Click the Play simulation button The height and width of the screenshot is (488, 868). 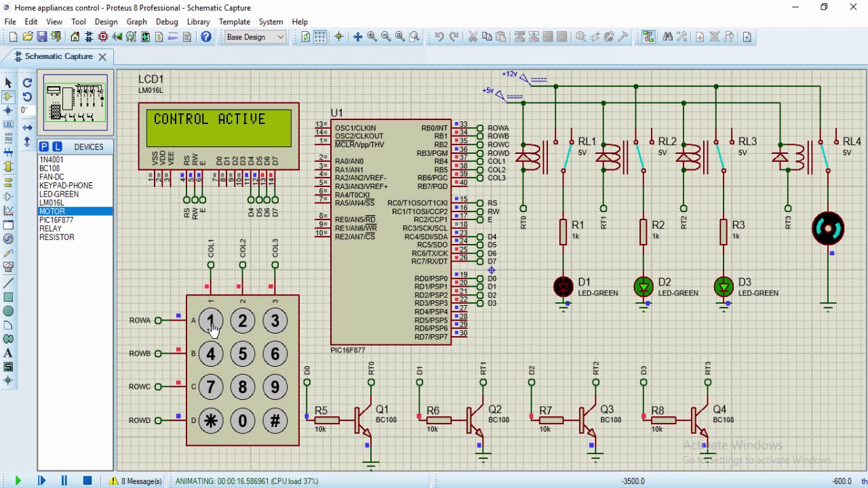pos(18,481)
